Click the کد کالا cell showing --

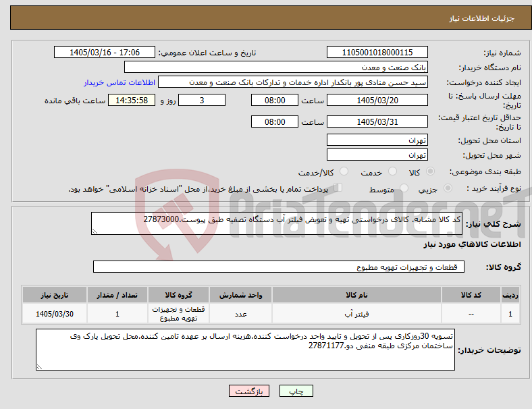471,314
